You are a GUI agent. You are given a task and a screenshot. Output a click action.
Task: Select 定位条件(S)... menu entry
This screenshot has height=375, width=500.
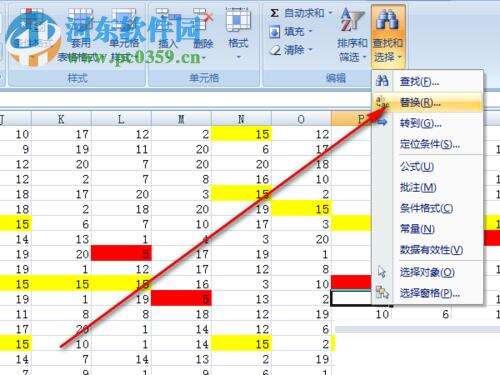point(428,144)
